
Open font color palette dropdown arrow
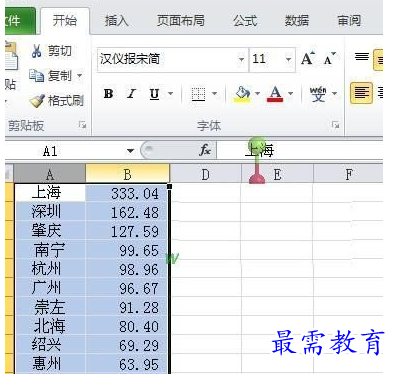(290, 93)
